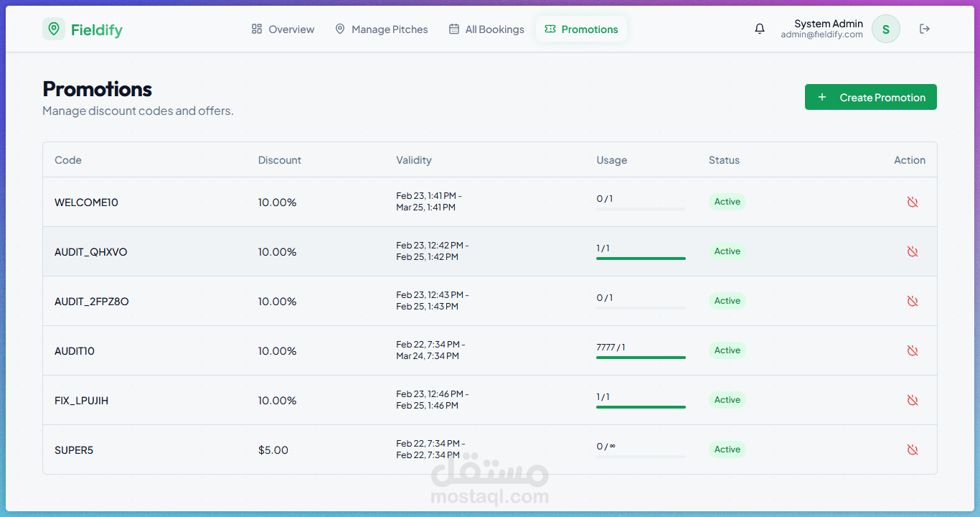This screenshot has height=517, width=980.
Task: Click the Fieldify brand name link
Action: (97, 29)
